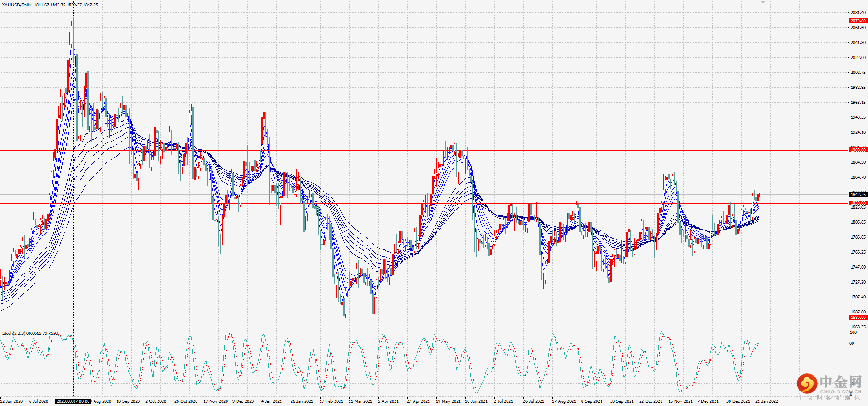This screenshot has width=868, height=406.
Task: Click the 10 Jun 2021 date label
Action: tap(476, 401)
